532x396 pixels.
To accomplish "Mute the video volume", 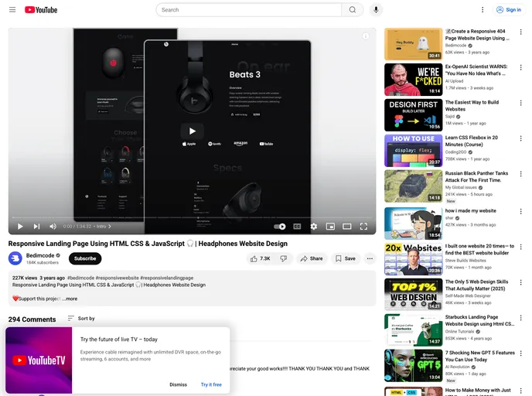I will point(53,227).
